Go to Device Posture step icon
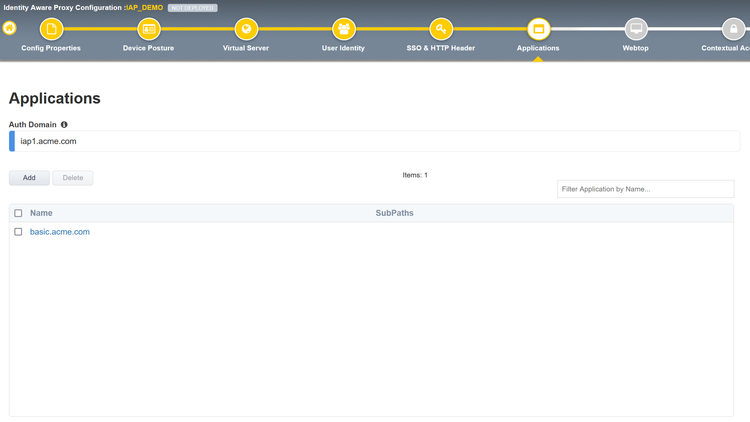The width and height of the screenshot is (750, 422). (x=149, y=29)
